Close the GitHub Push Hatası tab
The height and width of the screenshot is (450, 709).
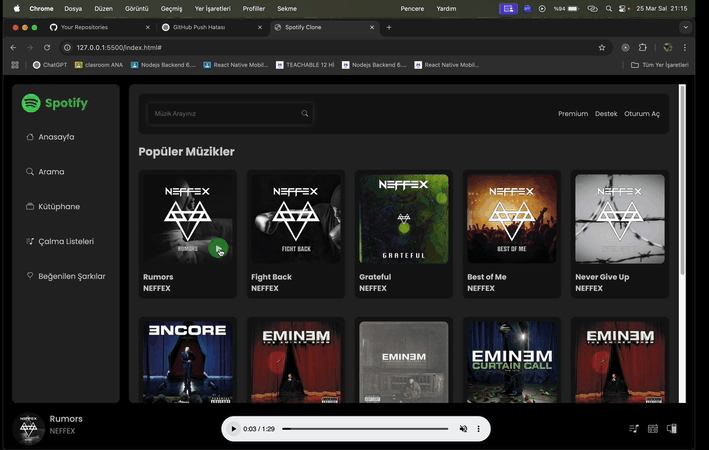click(260, 28)
